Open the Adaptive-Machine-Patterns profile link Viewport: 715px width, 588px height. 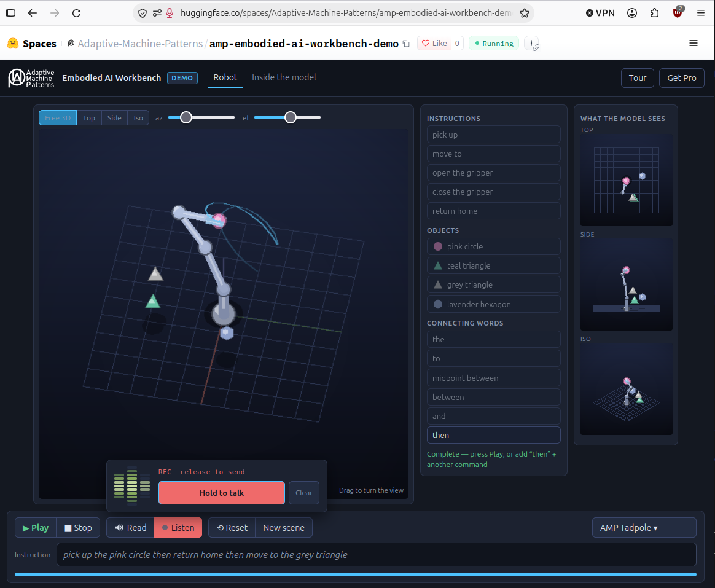click(140, 44)
